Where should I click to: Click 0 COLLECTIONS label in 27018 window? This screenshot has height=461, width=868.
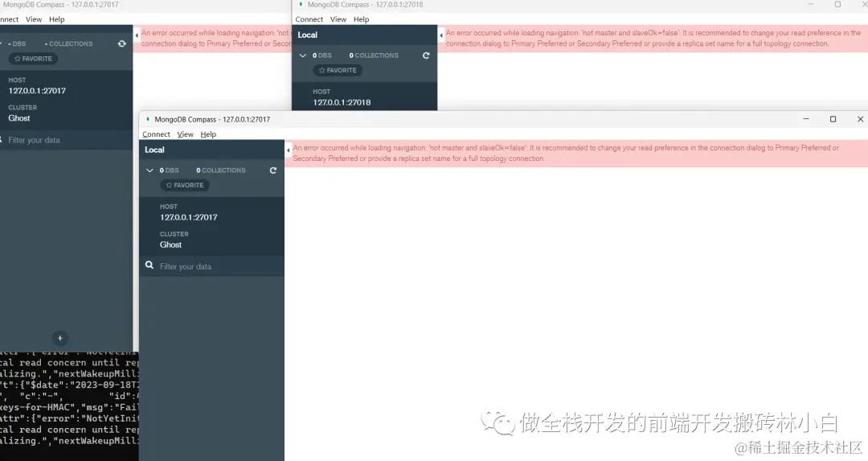(x=374, y=56)
